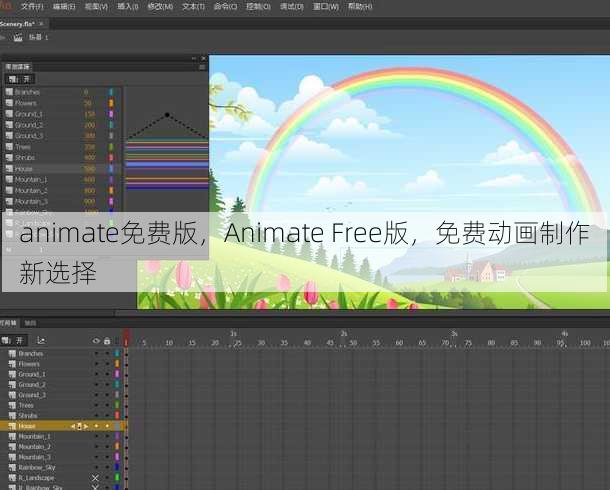Screen dimensions: 610x490
Task: Click Ground_2 depth value 200 in depth panel
Action: pos(89,125)
